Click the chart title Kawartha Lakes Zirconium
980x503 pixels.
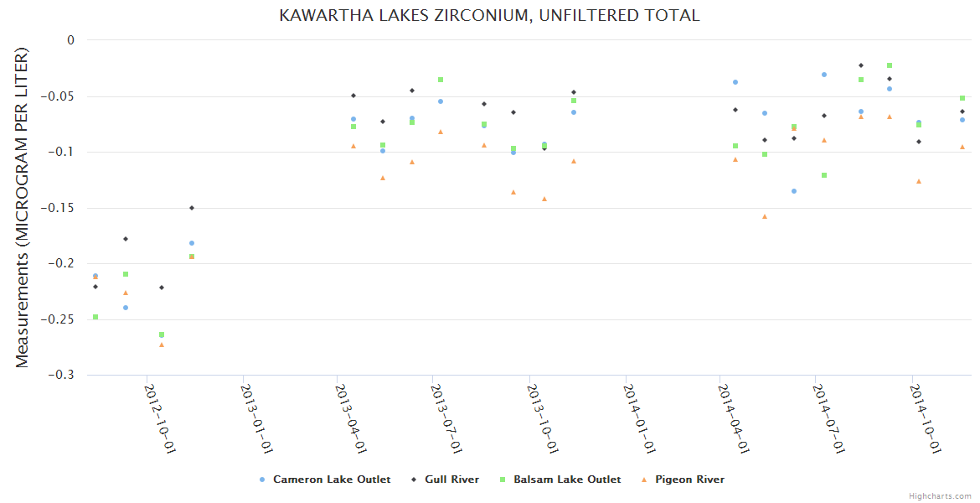(x=489, y=15)
